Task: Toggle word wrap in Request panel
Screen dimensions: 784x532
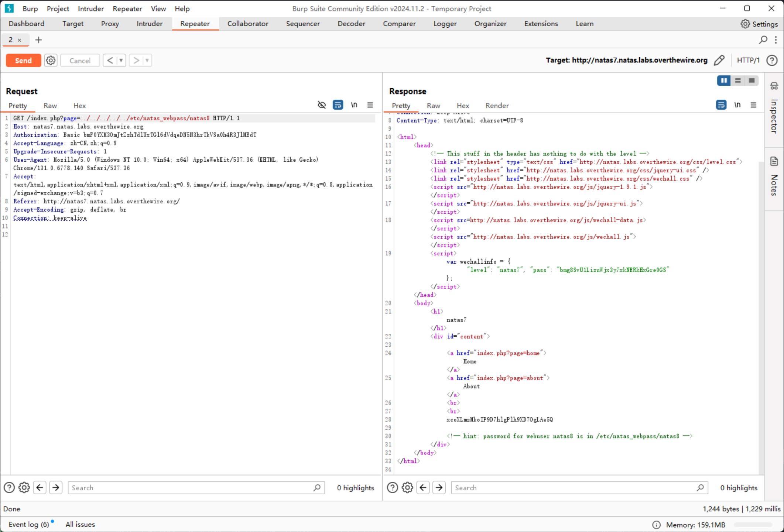Action: pos(338,105)
